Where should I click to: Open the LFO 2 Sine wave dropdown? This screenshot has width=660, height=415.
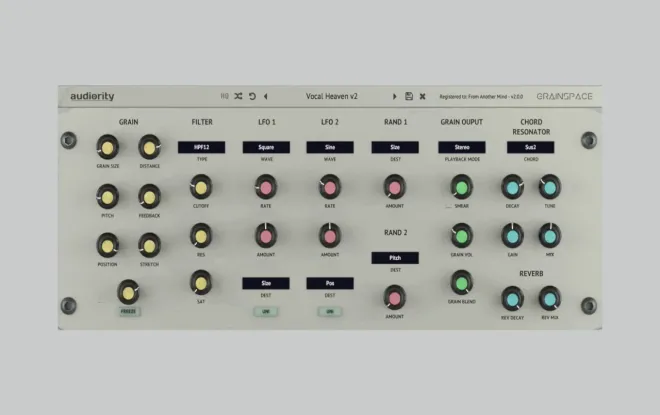(x=330, y=147)
